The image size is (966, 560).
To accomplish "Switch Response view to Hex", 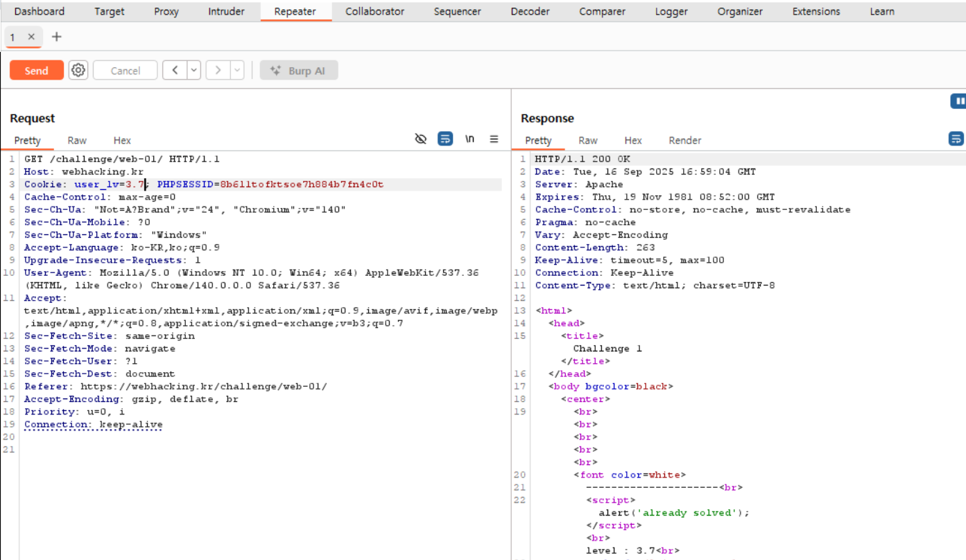I will click(633, 140).
